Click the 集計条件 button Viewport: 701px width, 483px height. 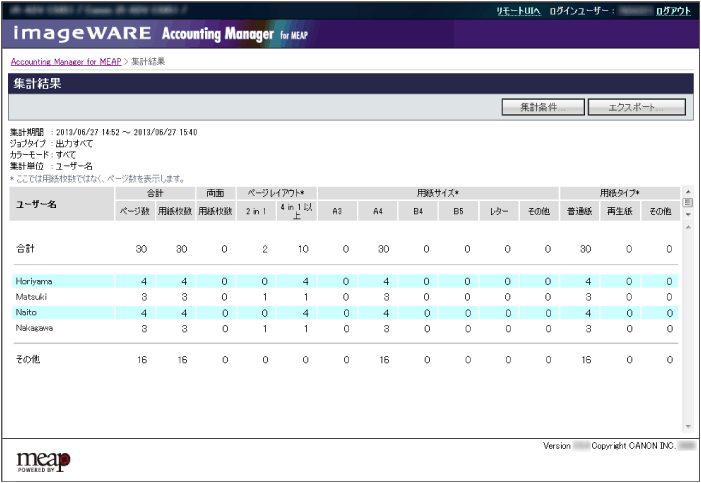pyautogui.click(x=542, y=106)
